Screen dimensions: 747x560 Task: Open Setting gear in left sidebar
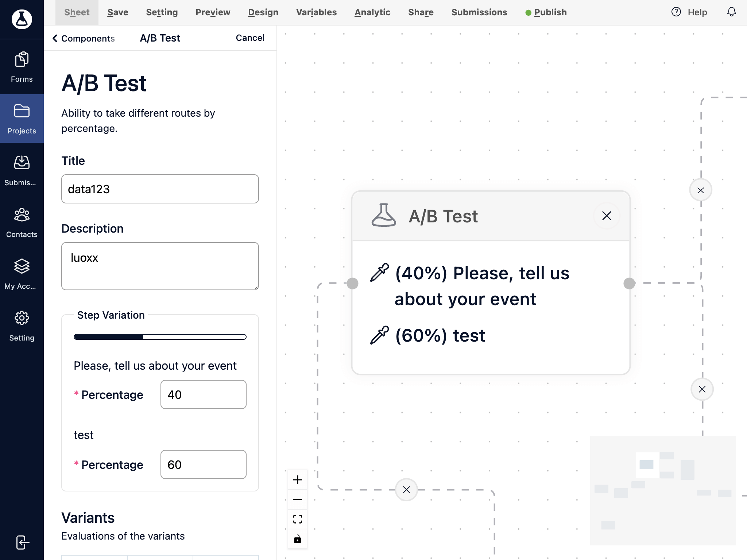click(22, 326)
